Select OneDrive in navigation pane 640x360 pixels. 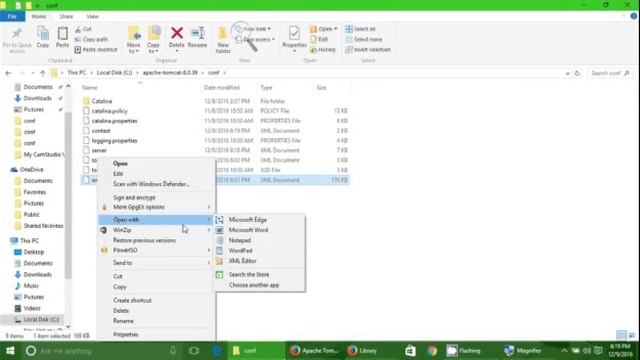31,169
